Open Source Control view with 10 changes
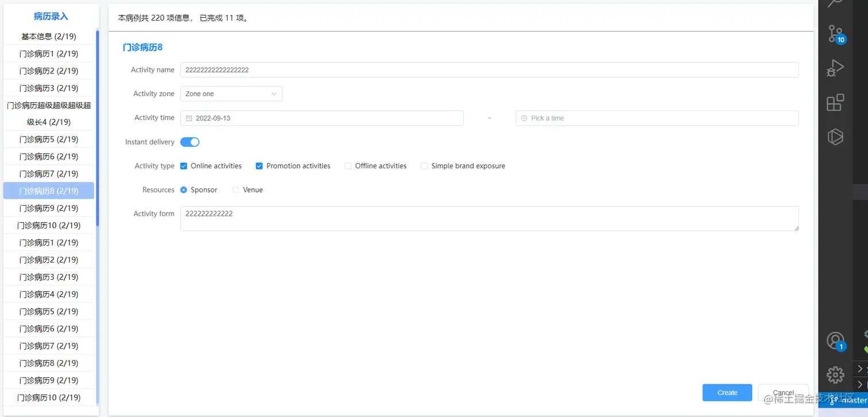The width and height of the screenshot is (868, 417). pyautogui.click(x=835, y=33)
